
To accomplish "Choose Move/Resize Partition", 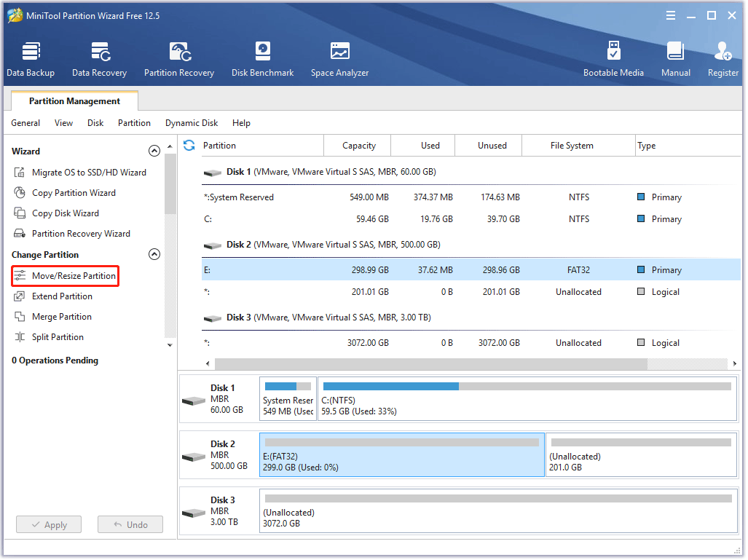I will [66, 277].
